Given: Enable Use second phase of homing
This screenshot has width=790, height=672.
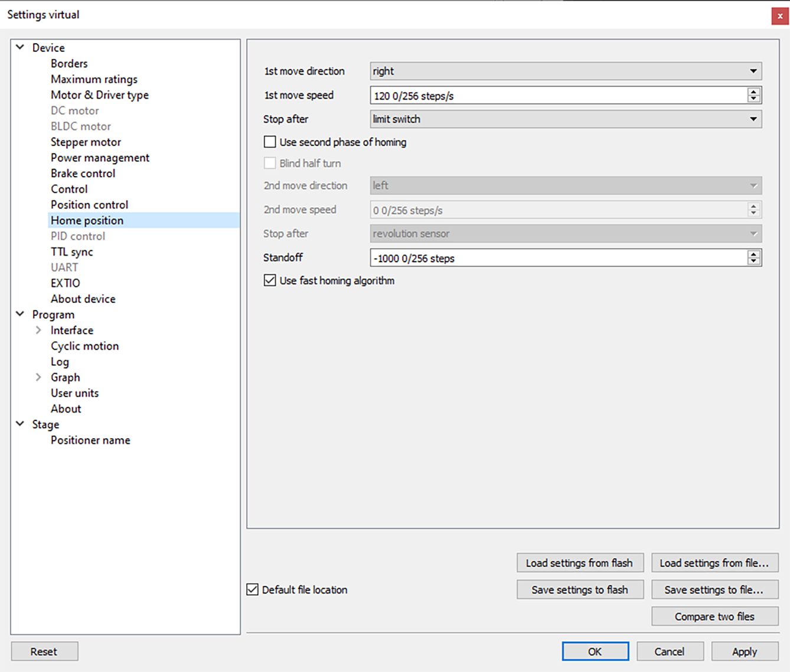Looking at the screenshot, I should (x=270, y=142).
